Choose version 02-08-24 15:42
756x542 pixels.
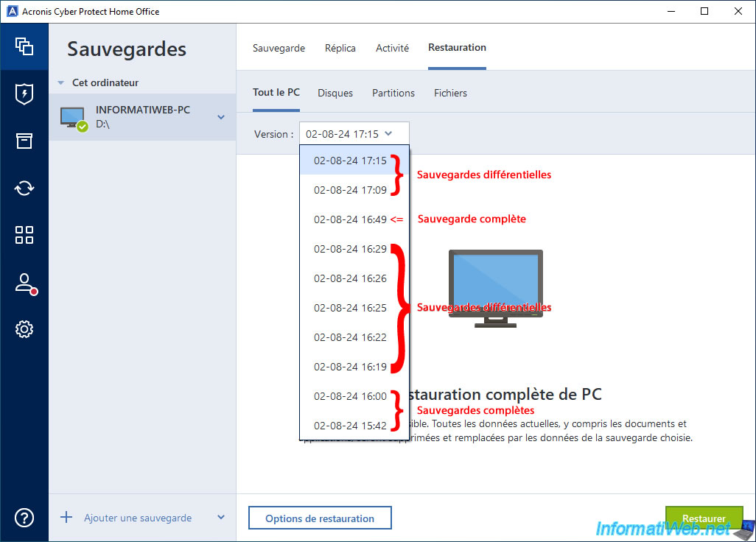(354, 425)
